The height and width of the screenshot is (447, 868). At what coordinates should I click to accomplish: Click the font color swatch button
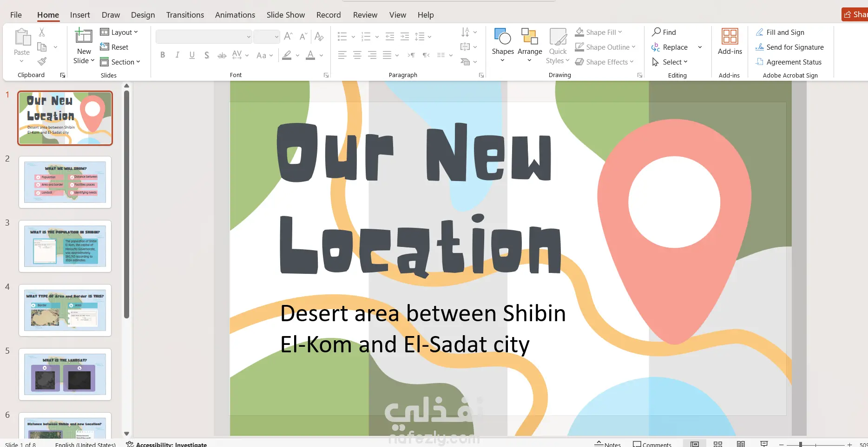click(x=310, y=55)
